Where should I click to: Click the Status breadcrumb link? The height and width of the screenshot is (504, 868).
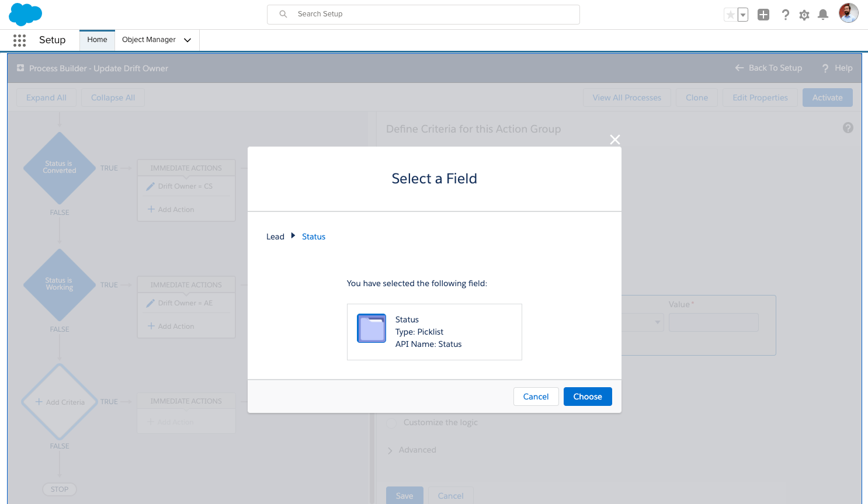pyautogui.click(x=314, y=237)
